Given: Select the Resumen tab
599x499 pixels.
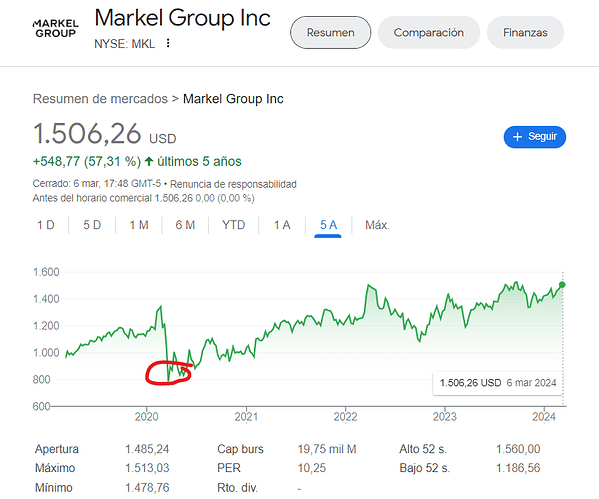Looking at the screenshot, I should (x=330, y=32).
